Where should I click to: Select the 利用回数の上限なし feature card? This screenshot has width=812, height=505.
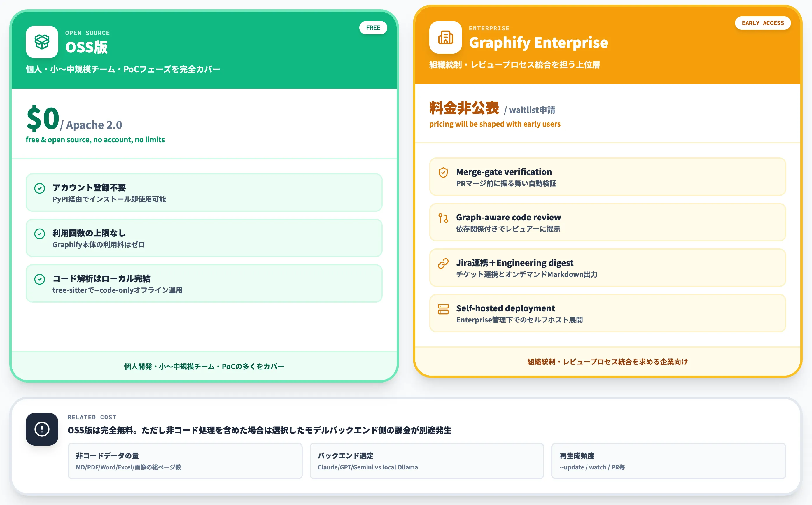[x=204, y=238]
